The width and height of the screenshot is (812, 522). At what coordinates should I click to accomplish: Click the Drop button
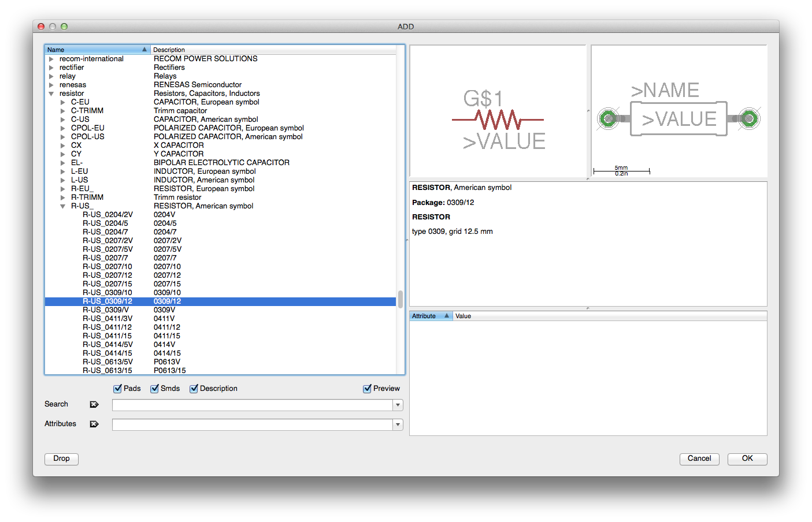click(x=61, y=458)
